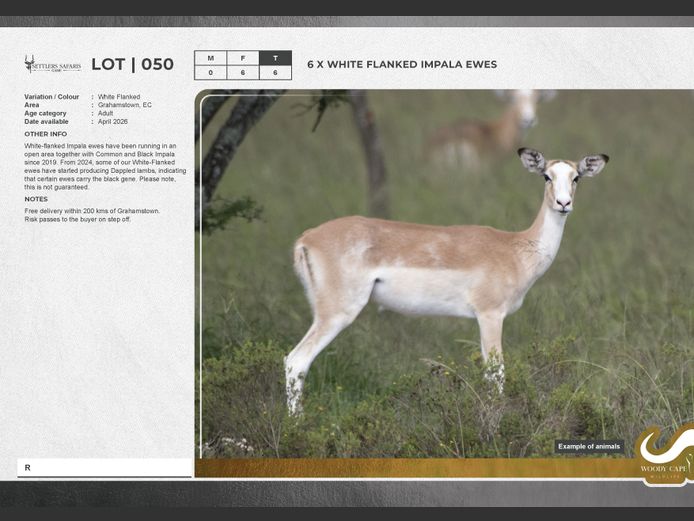Click the Settlers Safaris logo
The image size is (694, 521).
pyautogui.click(x=53, y=65)
